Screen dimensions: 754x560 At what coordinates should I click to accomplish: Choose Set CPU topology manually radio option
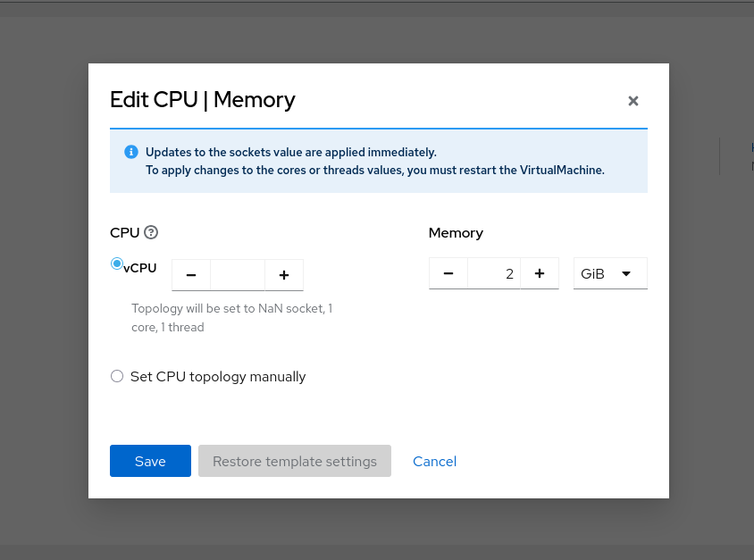[117, 376]
